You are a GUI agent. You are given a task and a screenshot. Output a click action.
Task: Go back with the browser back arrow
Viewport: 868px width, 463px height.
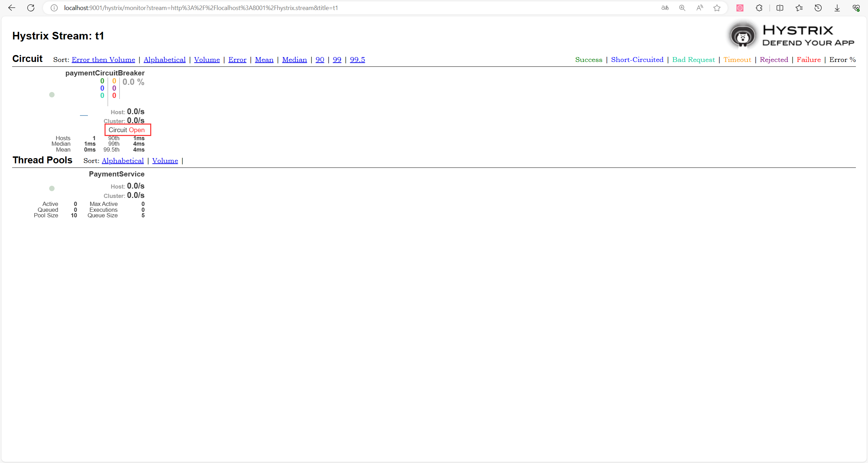click(x=12, y=8)
